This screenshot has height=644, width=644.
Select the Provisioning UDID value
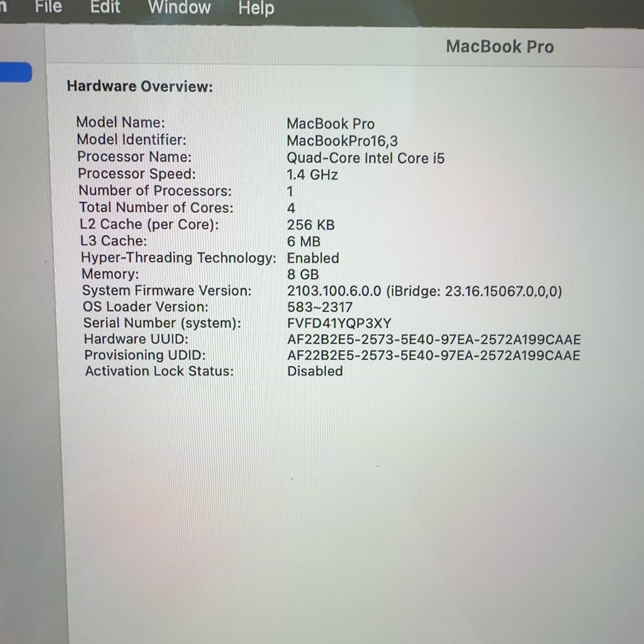click(434, 355)
